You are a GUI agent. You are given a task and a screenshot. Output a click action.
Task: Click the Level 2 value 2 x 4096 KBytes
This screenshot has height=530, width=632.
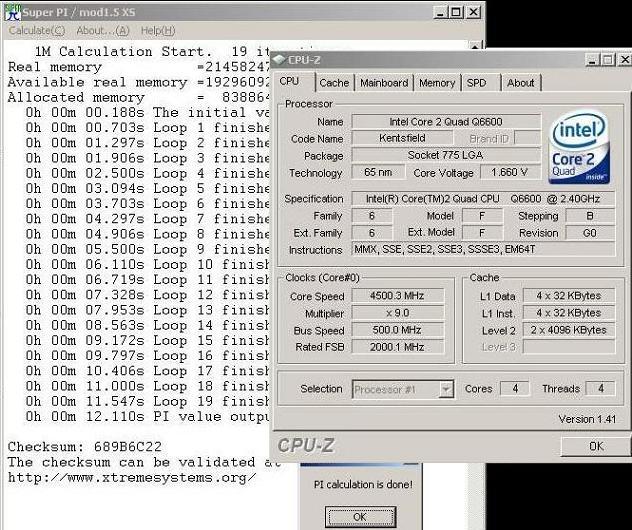(569, 330)
